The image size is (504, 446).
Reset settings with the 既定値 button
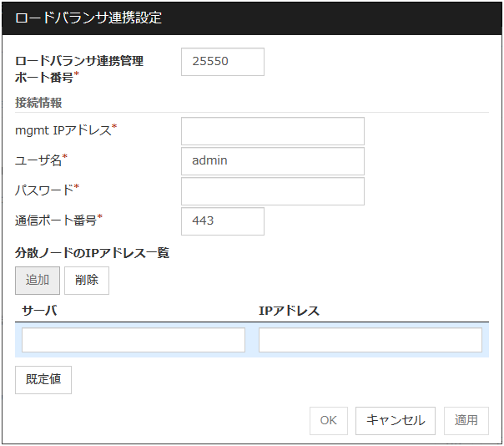coord(43,379)
